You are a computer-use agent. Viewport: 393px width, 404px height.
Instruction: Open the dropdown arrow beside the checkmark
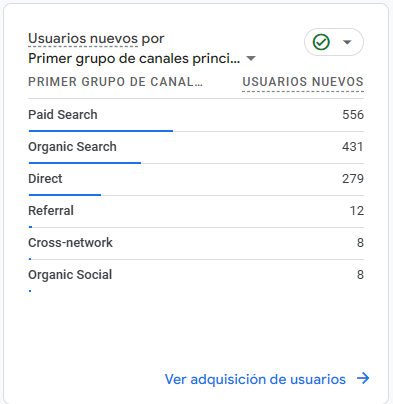pos(347,42)
